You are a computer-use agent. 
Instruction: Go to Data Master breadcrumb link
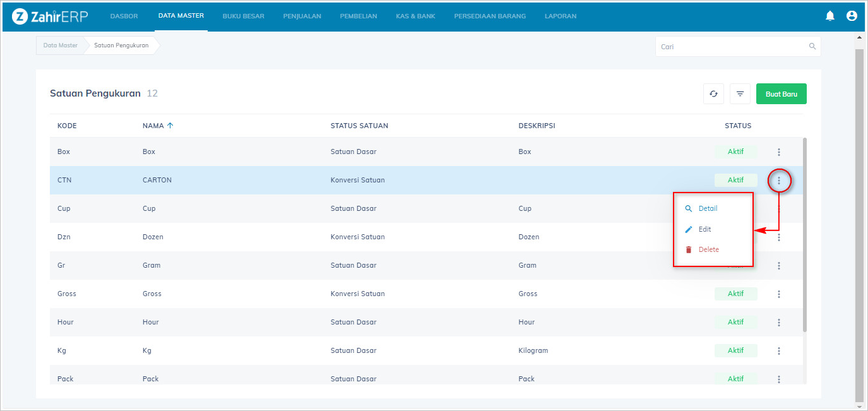[61, 45]
